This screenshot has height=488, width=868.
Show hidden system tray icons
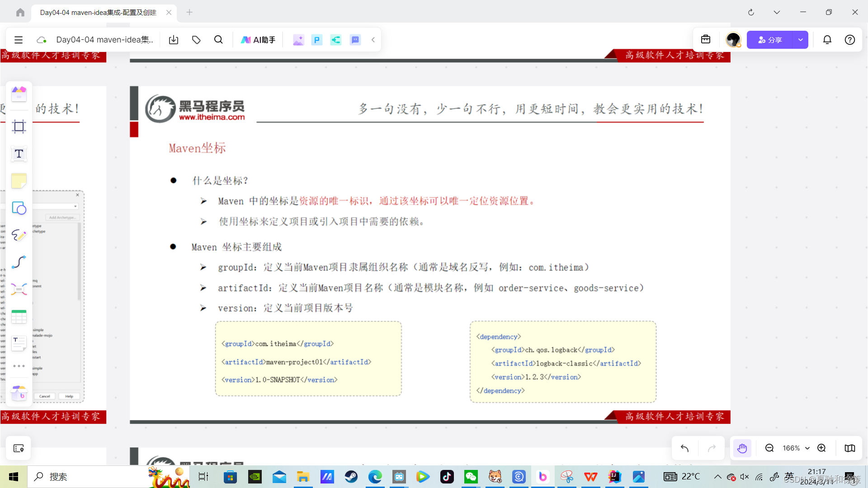717,477
